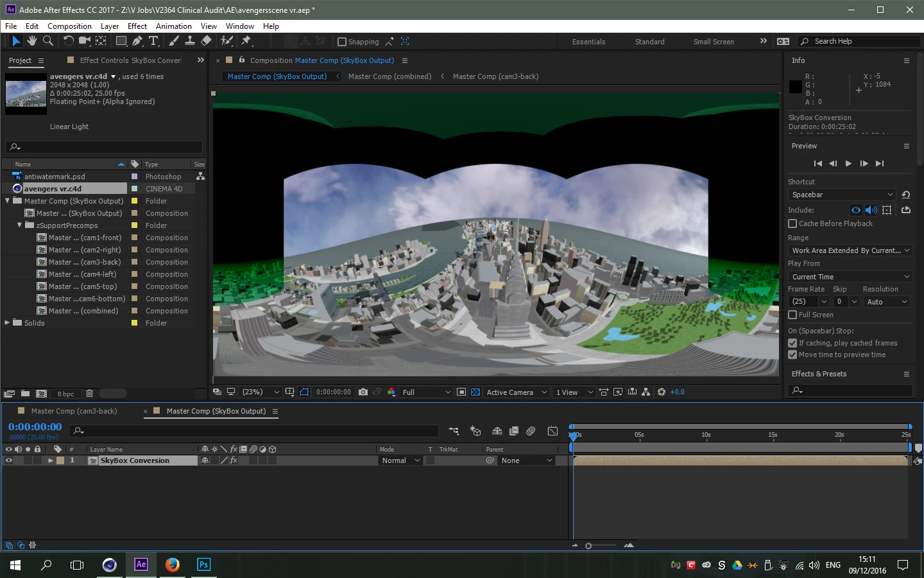Image resolution: width=924 pixels, height=578 pixels.
Task: Open the 1 View layout dropdown
Action: point(574,392)
